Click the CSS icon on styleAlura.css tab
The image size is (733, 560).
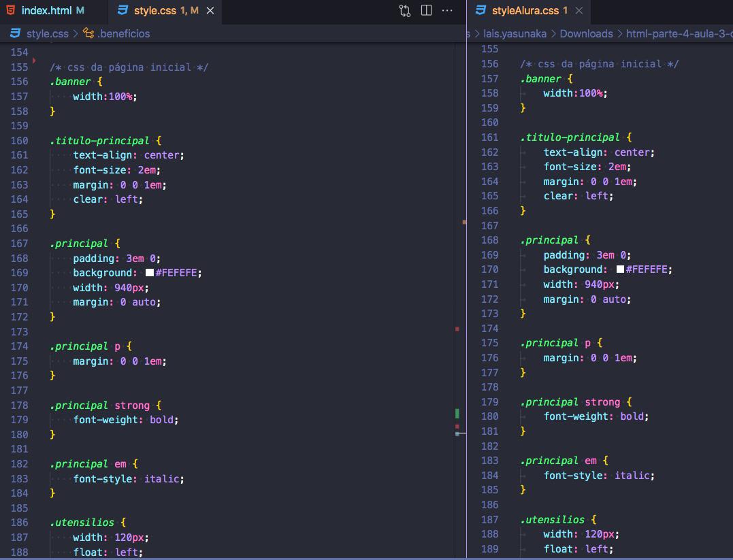pos(480,10)
